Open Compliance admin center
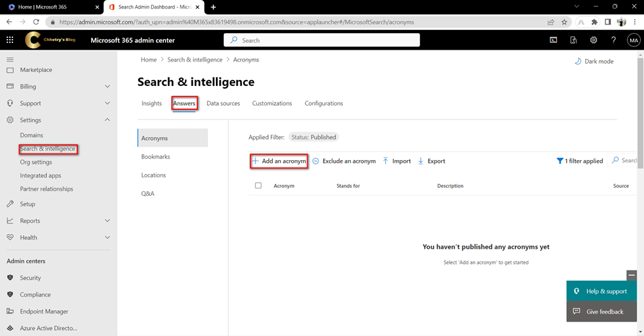This screenshot has width=644, height=336. (x=35, y=294)
